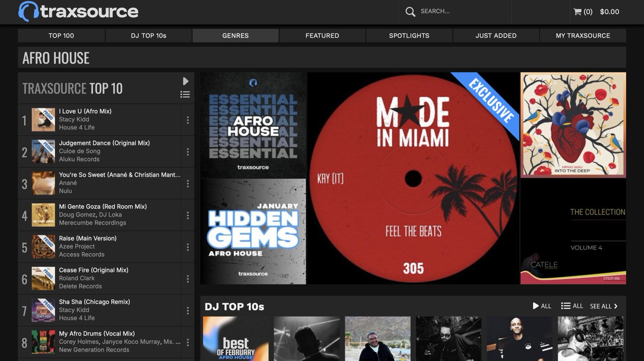Open options menu for Judgement Dance

tap(188, 151)
